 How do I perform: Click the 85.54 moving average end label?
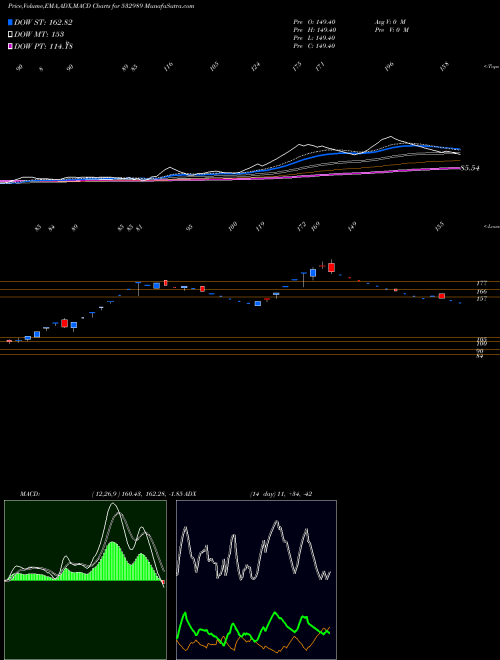470,168
